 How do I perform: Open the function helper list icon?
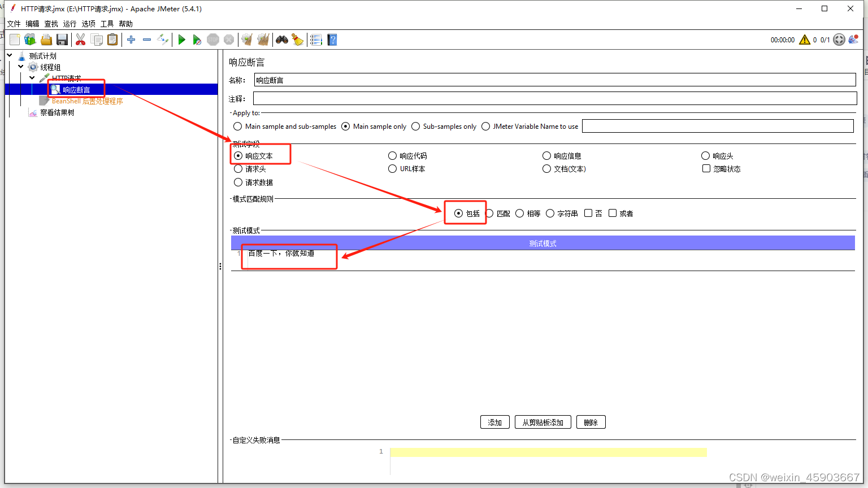click(316, 40)
